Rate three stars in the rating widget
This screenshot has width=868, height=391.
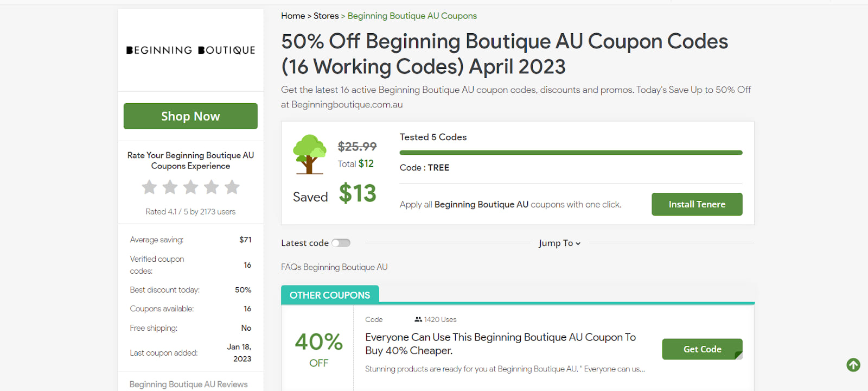point(190,187)
